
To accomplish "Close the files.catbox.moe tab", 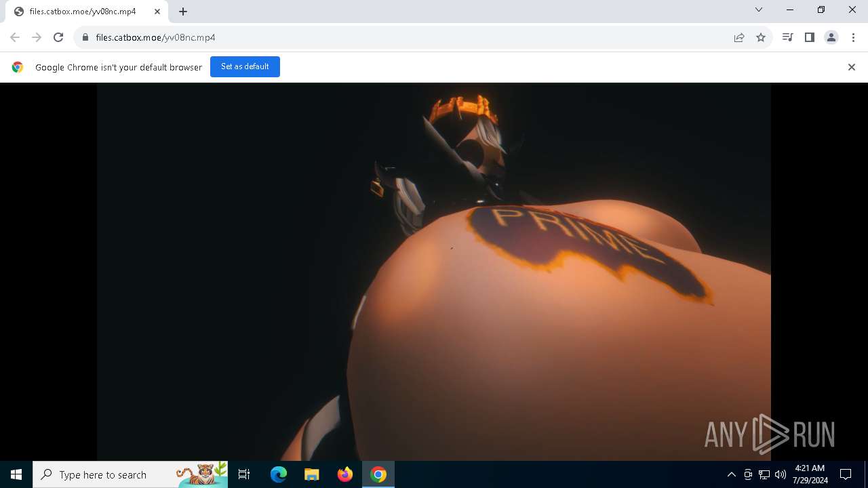I will [x=157, y=12].
